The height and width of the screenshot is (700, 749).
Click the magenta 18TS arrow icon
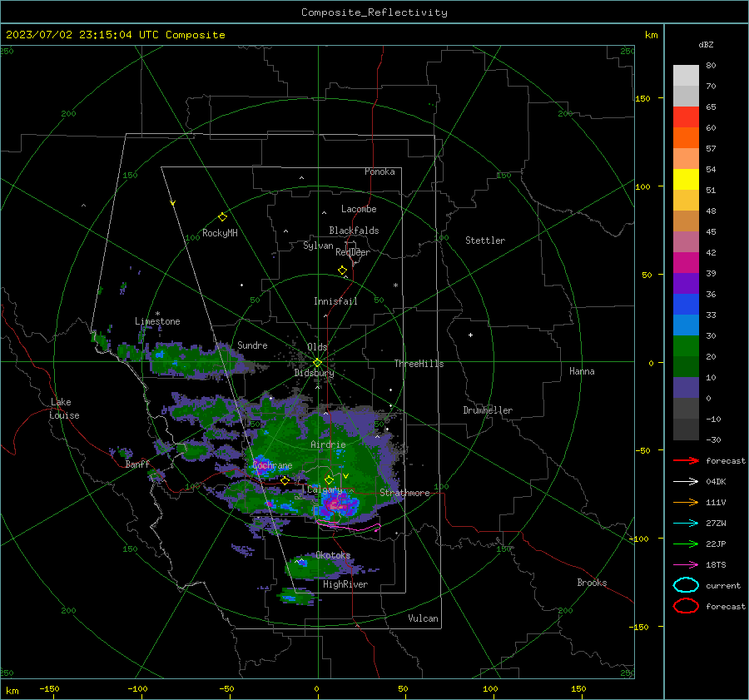686,565
